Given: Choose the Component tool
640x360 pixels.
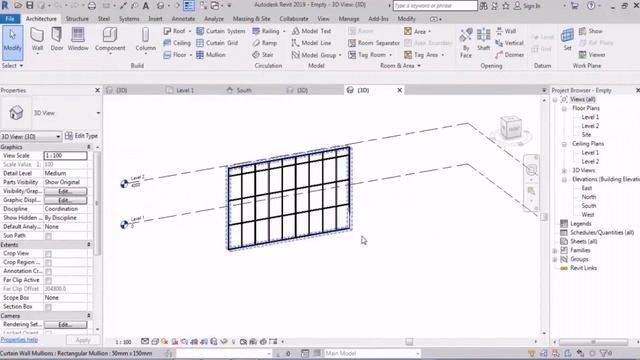Looking at the screenshot, I should [110, 40].
